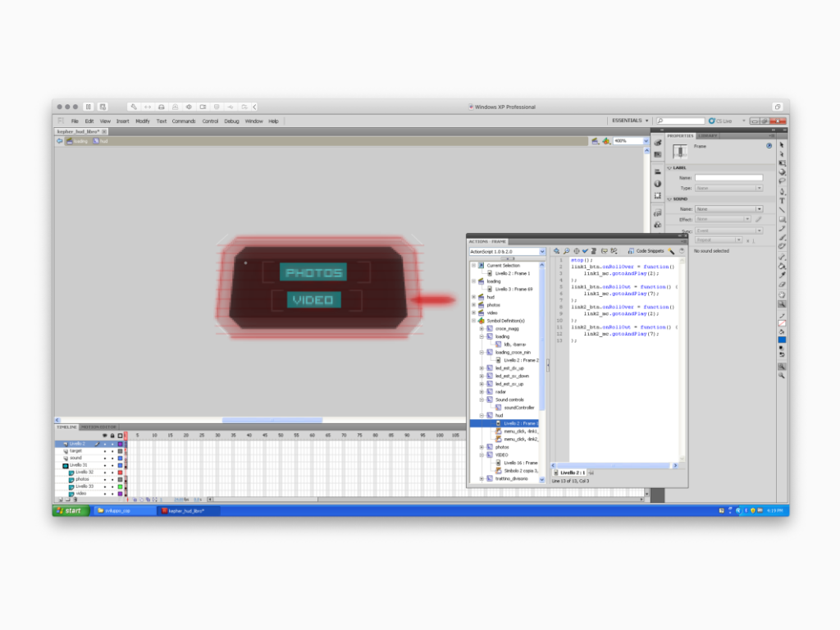Screen dimensions: 840x630
Task: Click the Code Snippets button
Action: [646, 251]
